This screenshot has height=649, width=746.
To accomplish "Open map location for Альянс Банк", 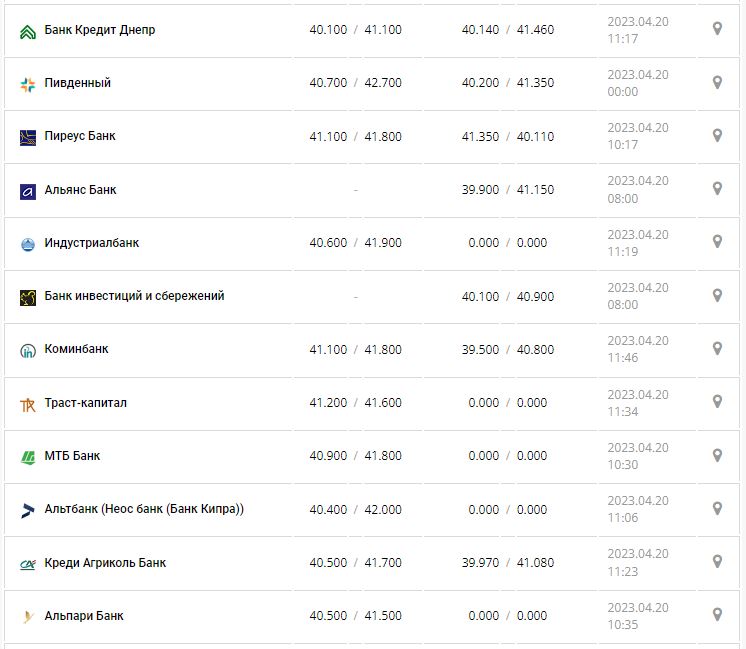I will point(717,188).
